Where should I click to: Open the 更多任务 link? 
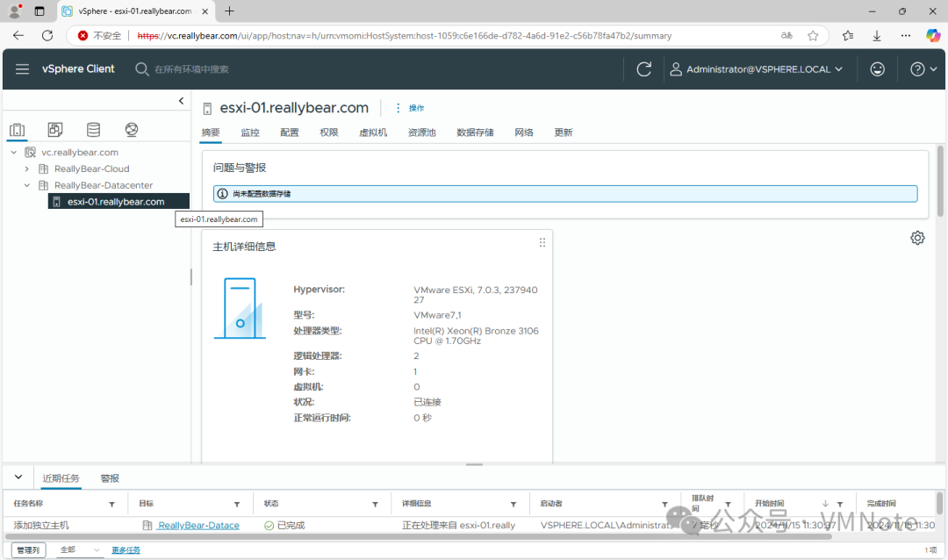click(x=126, y=550)
